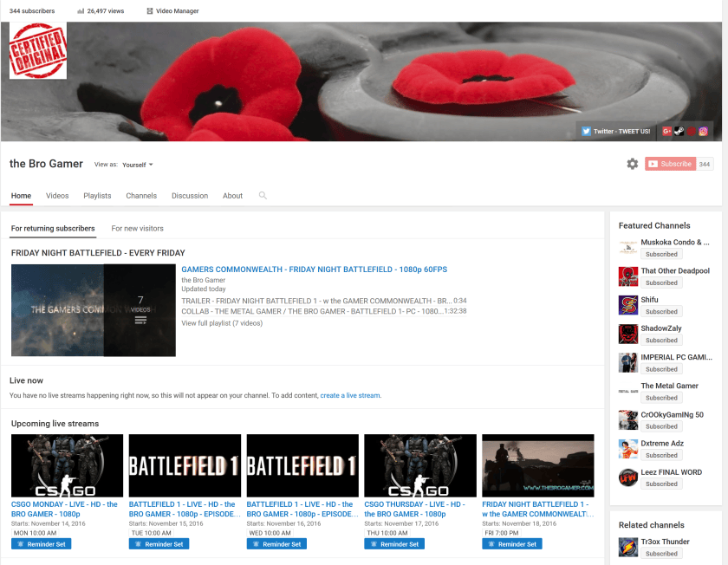Open the Leez FINAL WORD channel avatar

point(628,477)
